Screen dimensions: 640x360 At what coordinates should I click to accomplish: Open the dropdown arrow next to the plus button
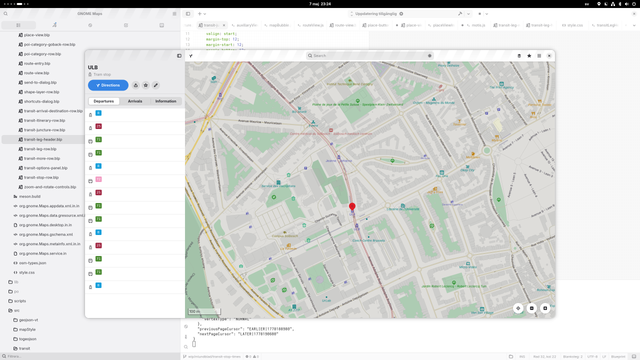tap(204, 14)
